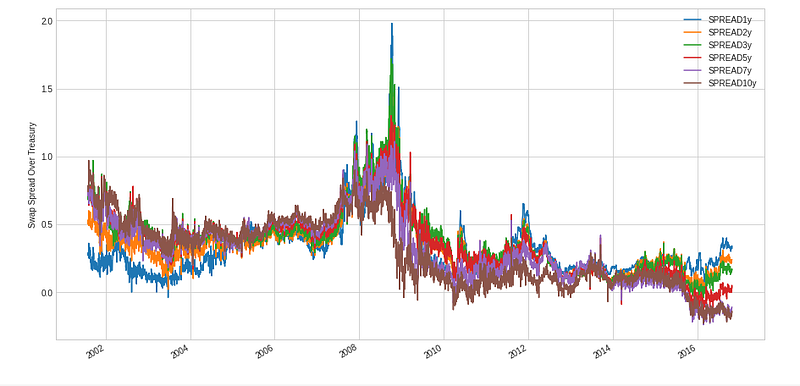800x386 pixels.
Task: Click the 2002 x-axis tick label
Action: 95,352
